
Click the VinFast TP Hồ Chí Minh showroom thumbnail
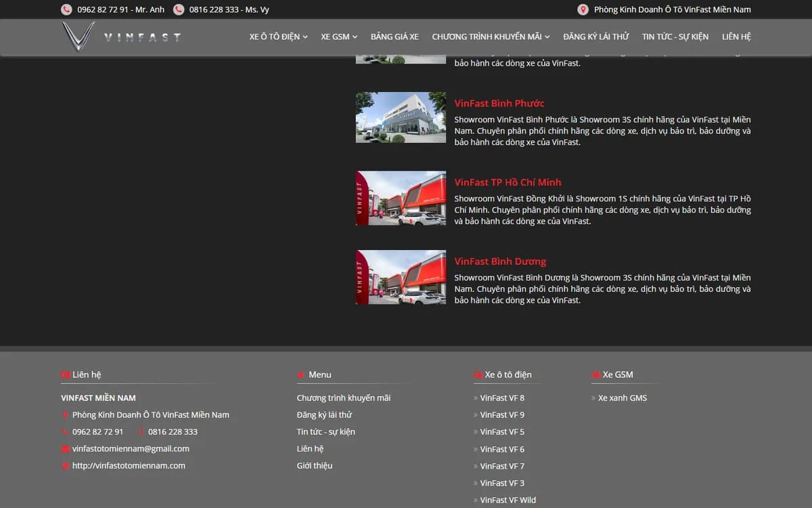click(401, 198)
